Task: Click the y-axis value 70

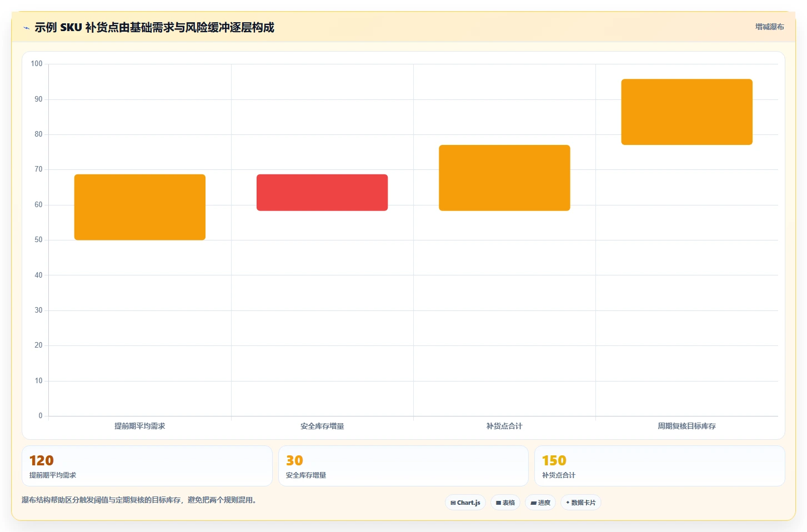Action: pyautogui.click(x=38, y=169)
